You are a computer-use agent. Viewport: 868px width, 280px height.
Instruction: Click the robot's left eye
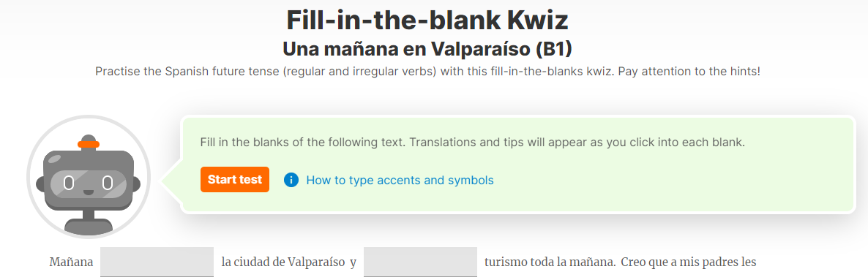coord(70,182)
